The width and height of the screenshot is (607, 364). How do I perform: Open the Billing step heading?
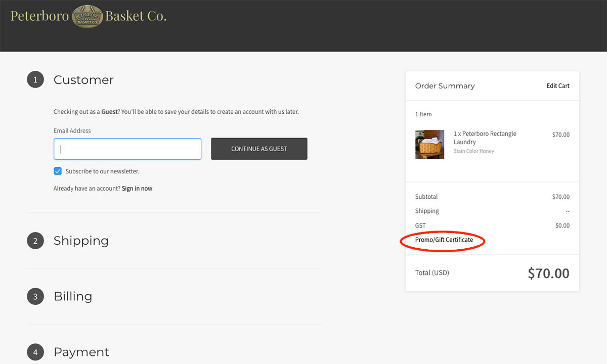pyautogui.click(x=73, y=296)
